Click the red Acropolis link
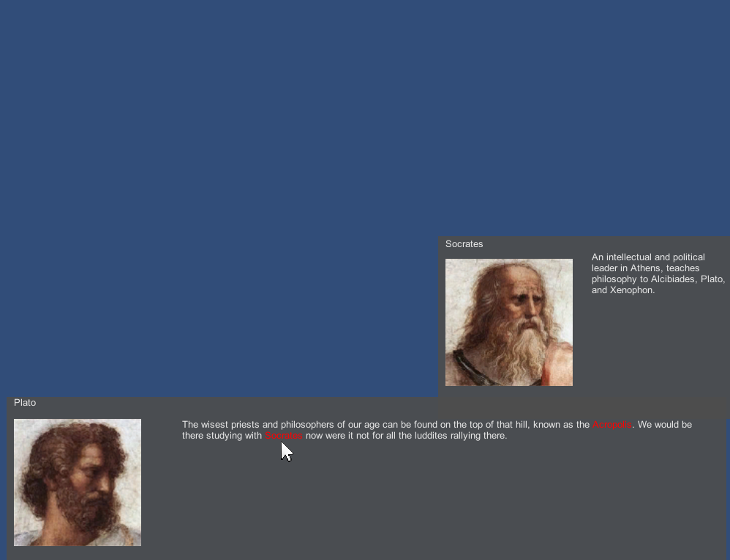Viewport: 730px width, 560px height. click(x=612, y=425)
